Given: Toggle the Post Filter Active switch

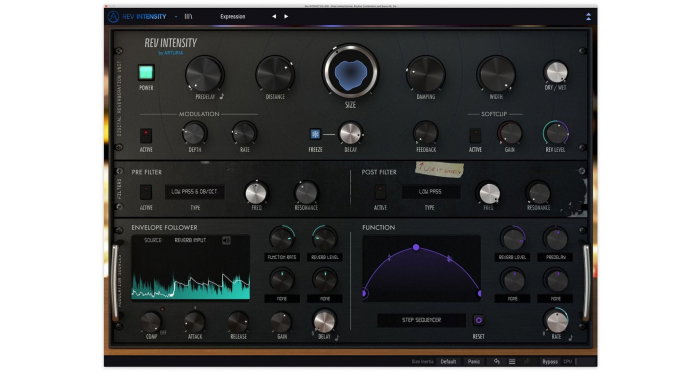Looking at the screenshot, I should click(x=380, y=192).
